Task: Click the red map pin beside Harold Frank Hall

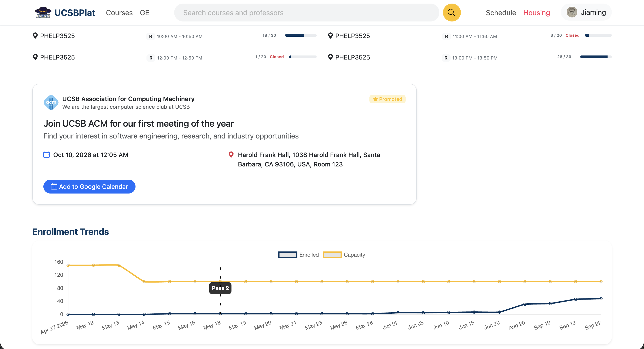Action: pyautogui.click(x=231, y=155)
